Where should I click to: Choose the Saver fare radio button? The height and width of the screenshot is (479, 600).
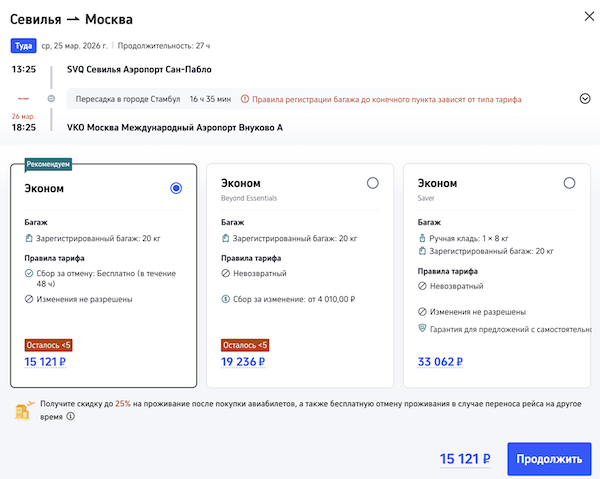tap(569, 183)
